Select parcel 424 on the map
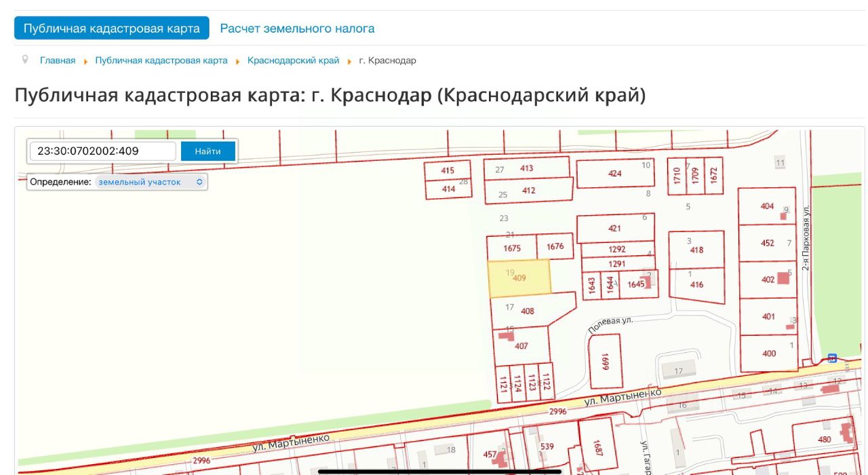 tap(614, 174)
